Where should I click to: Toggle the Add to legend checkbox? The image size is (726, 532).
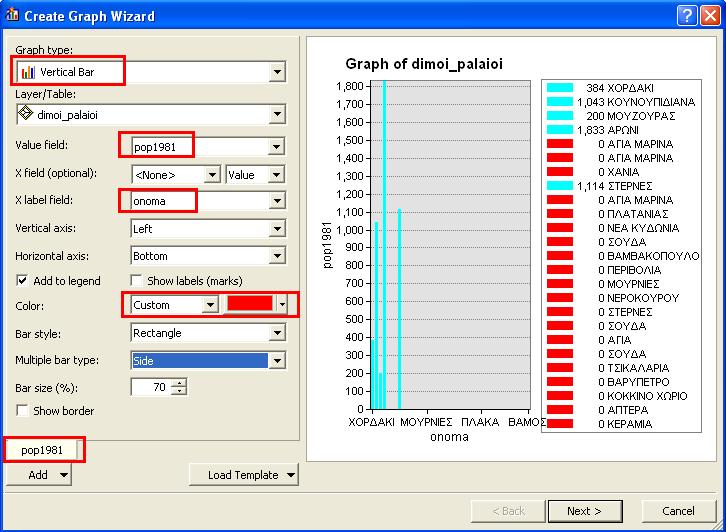click(x=22, y=280)
